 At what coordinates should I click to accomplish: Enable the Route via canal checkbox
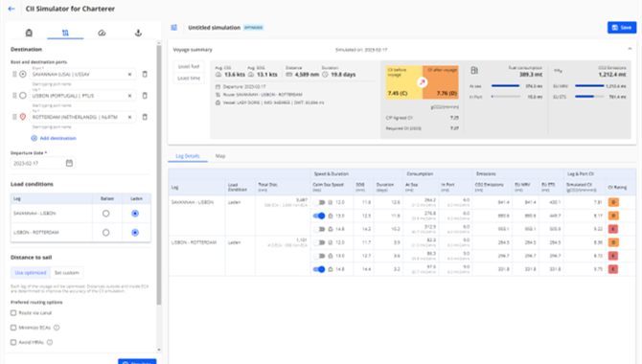(x=13, y=313)
